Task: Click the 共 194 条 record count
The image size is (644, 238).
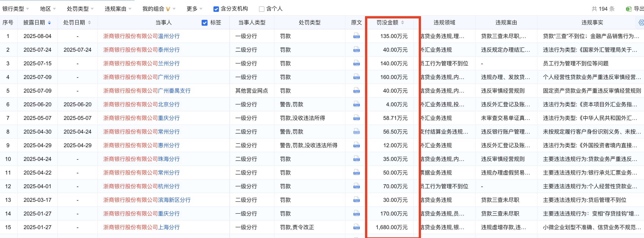Action: [x=603, y=9]
